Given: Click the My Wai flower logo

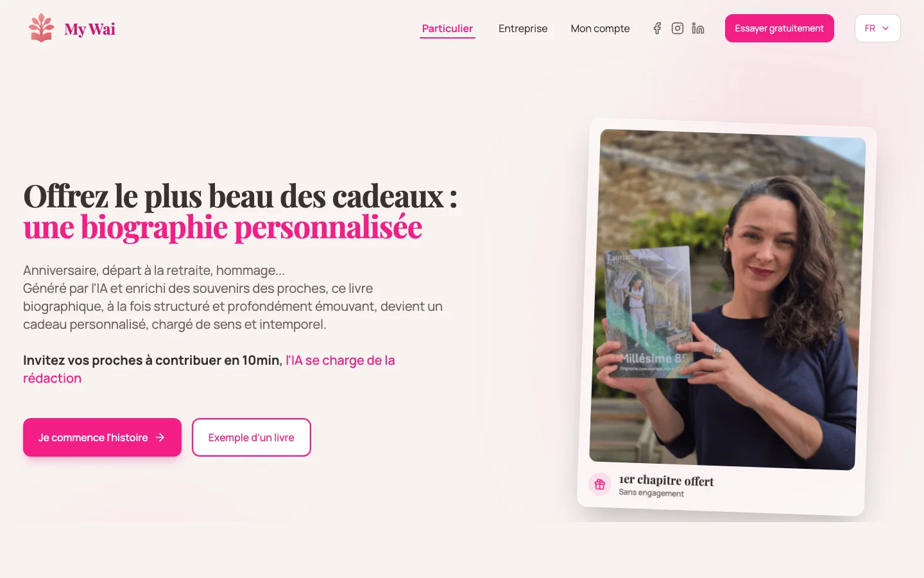Looking at the screenshot, I should 42,28.
